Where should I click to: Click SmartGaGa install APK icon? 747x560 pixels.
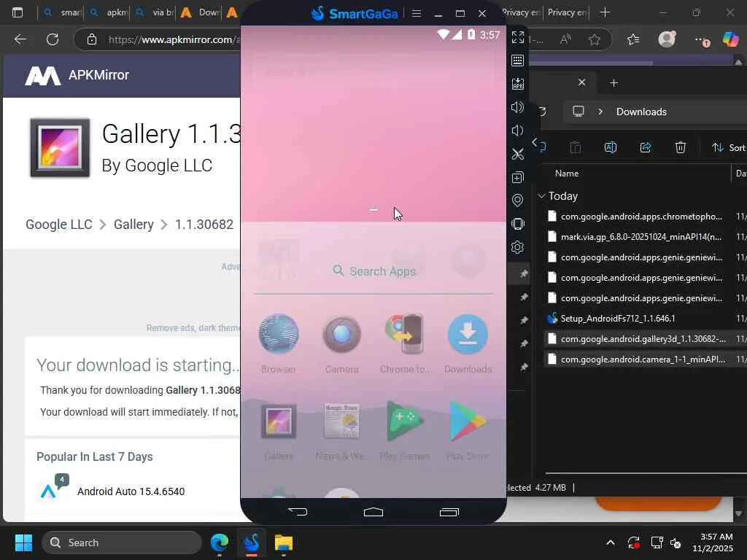[518, 84]
